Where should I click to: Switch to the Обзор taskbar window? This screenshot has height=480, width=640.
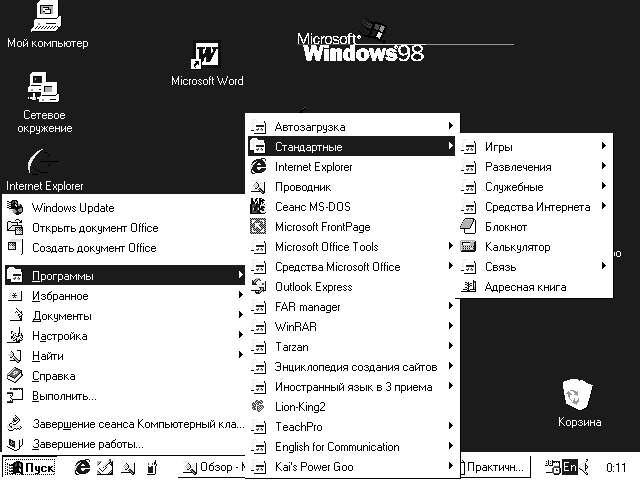point(212,467)
